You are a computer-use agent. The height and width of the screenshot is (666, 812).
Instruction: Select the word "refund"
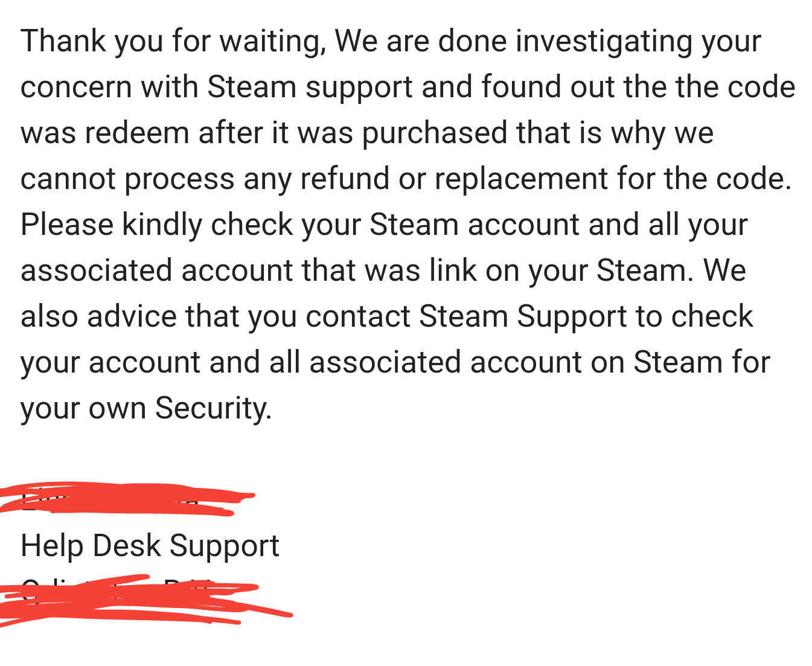pyautogui.click(x=345, y=179)
